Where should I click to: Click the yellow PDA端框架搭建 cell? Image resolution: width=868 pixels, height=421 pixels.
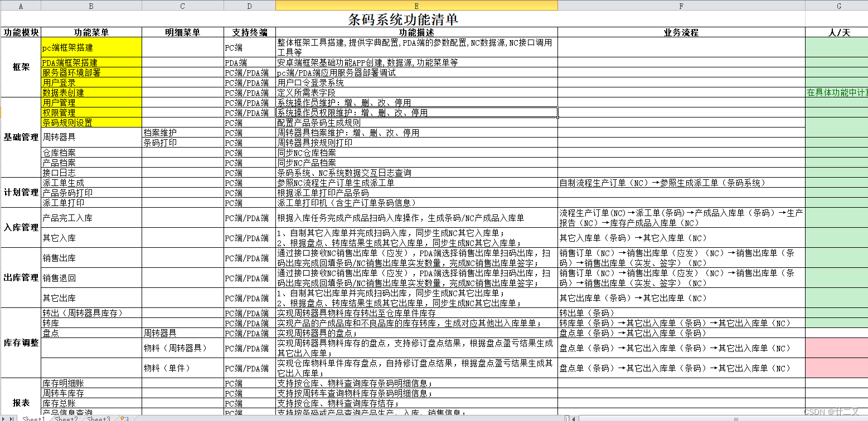91,62
